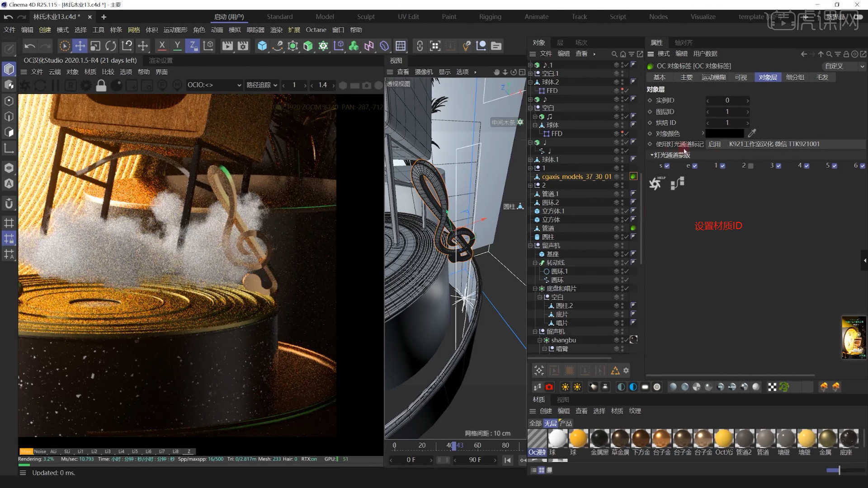The image size is (868, 488).
Task: Collapse the shangbu tree node
Action: point(539,340)
